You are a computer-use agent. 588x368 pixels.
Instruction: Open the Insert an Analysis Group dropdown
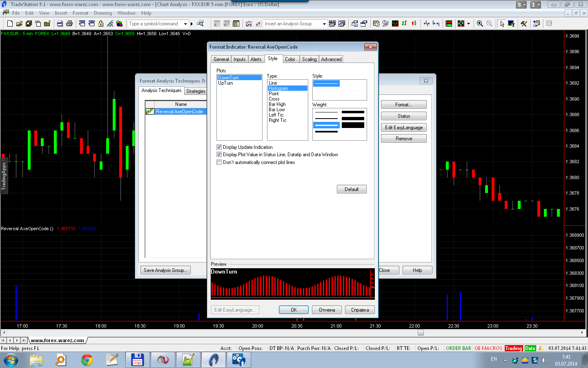click(x=324, y=24)
